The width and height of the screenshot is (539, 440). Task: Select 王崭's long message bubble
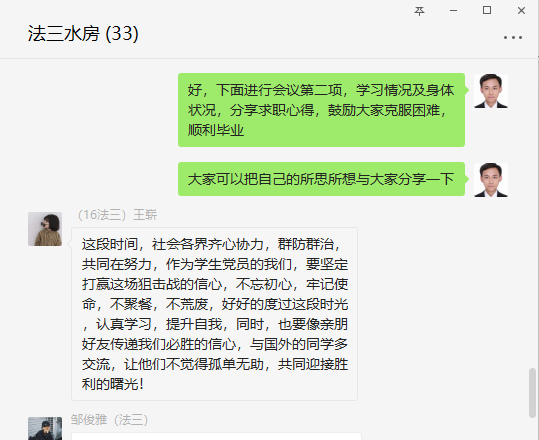coord(214,314)
